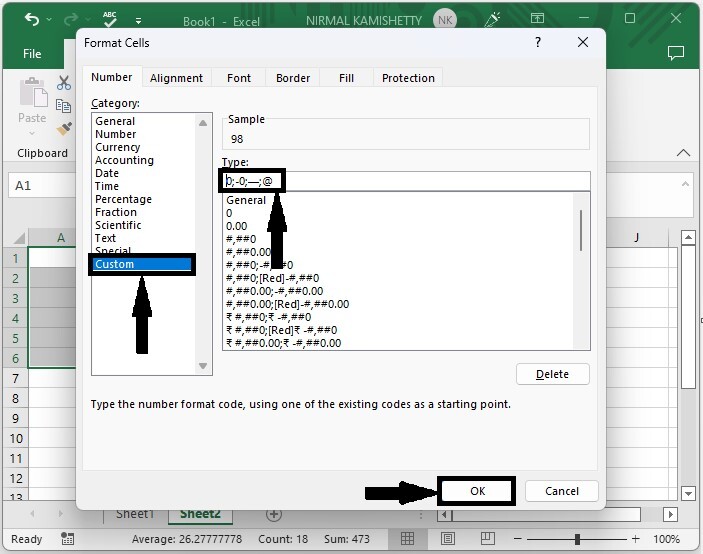Click the coming soon megaphone icon
The image size is (703, 554).
pos(492,19)
